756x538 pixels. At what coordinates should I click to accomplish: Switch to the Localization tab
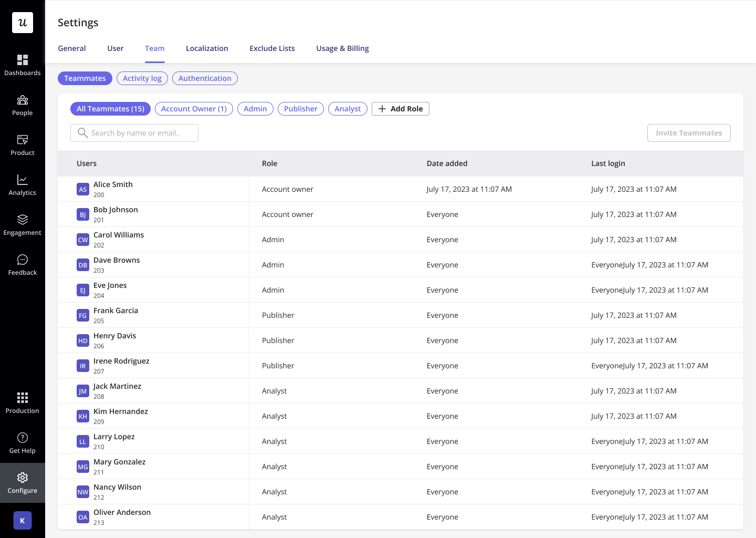pos(207,48)
